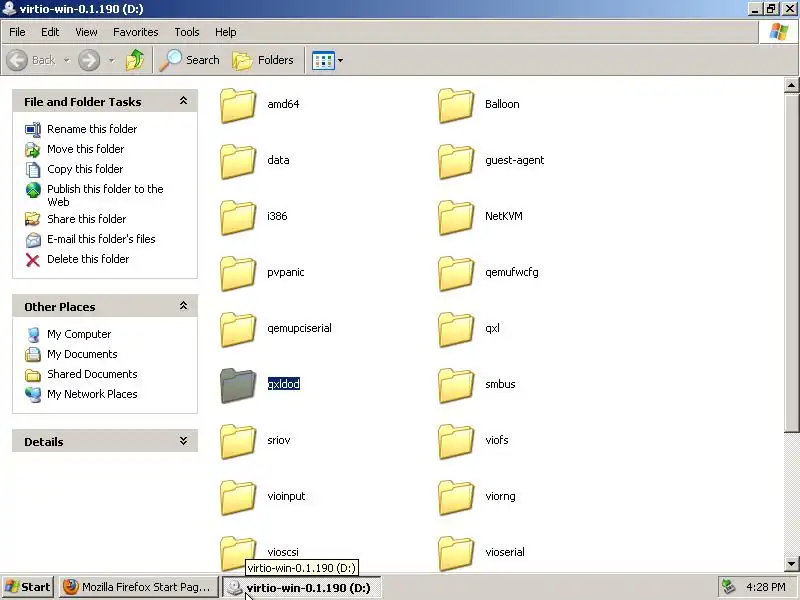Click the vioscsi folder name label
Image resolution: width=800 pixels, height=600 pixels.
tap(283, 552)
